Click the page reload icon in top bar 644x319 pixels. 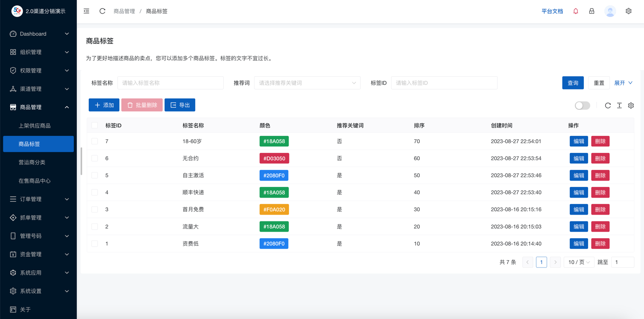click(x=102, y=11)
